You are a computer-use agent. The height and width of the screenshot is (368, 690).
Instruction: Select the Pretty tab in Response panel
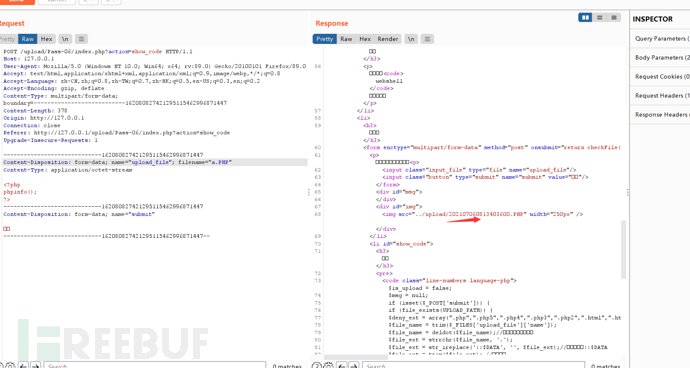325,39
